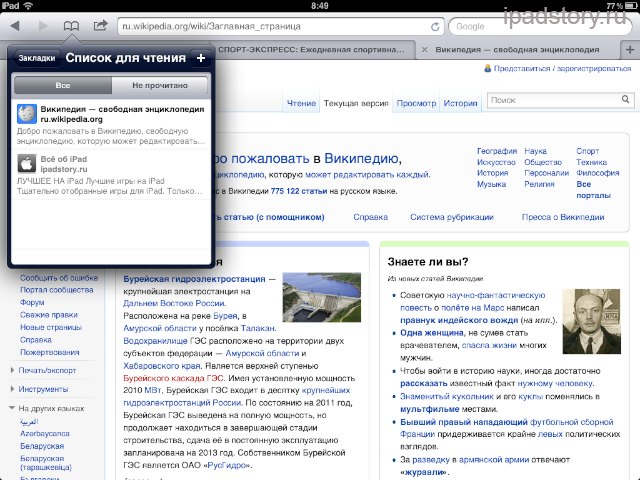The height and width of the screenshot is (480, 640).
Task: Tap the 8:49 clock in the status bar
Action: (320, 6)
